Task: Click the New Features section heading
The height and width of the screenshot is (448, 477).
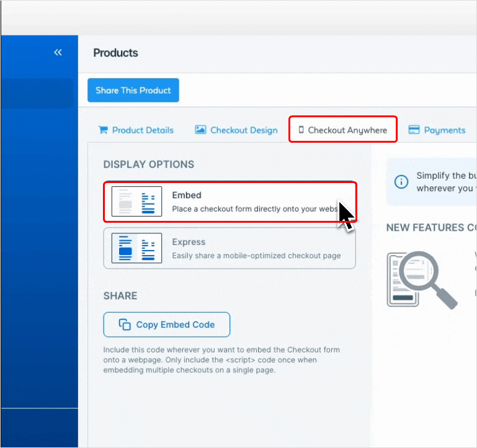Action: point(431,228)
